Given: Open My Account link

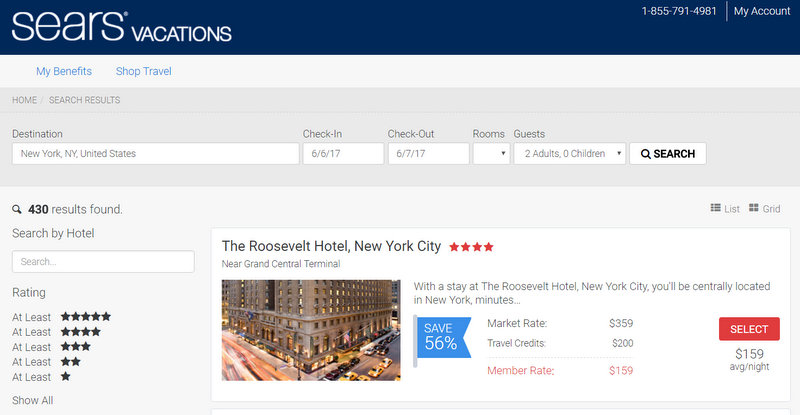Looking at the screenshot, I should tap(762, 11).
